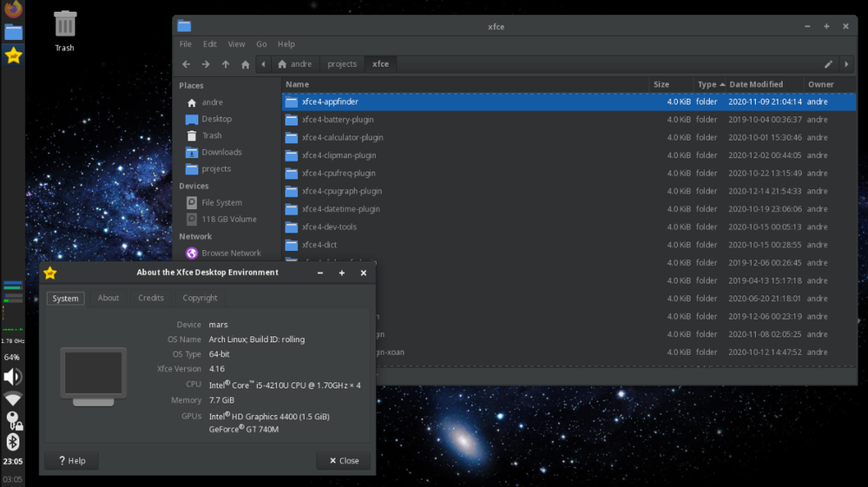Viewport: 868px width, 487px height.
Task: Select the xfce4-clipman-plugin folder
Action: [569, 155]
